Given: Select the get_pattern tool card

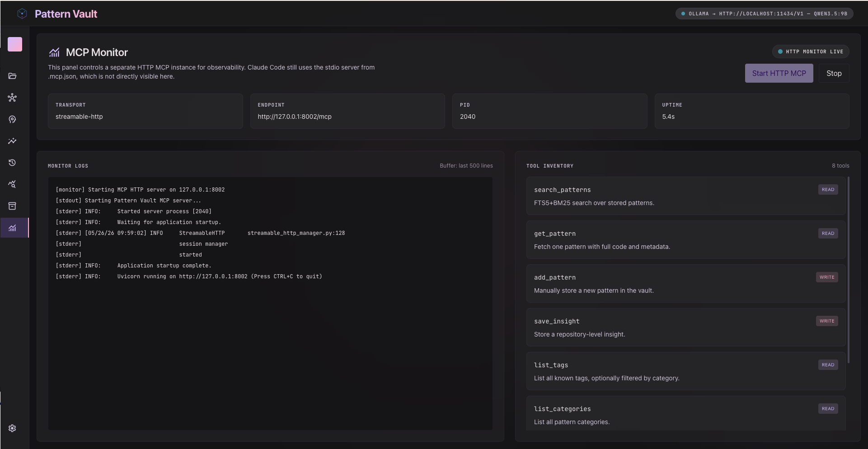Looking at the screenshot, I should coord(685,240).
